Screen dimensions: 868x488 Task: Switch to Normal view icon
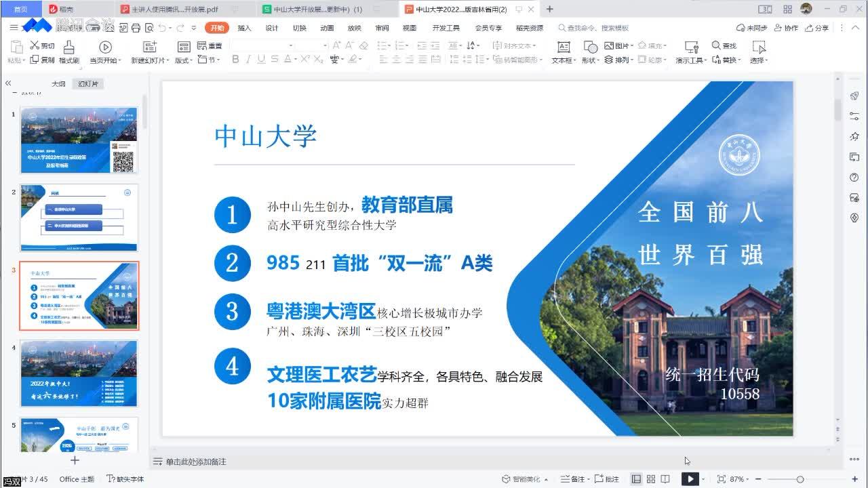click(636, 479)
